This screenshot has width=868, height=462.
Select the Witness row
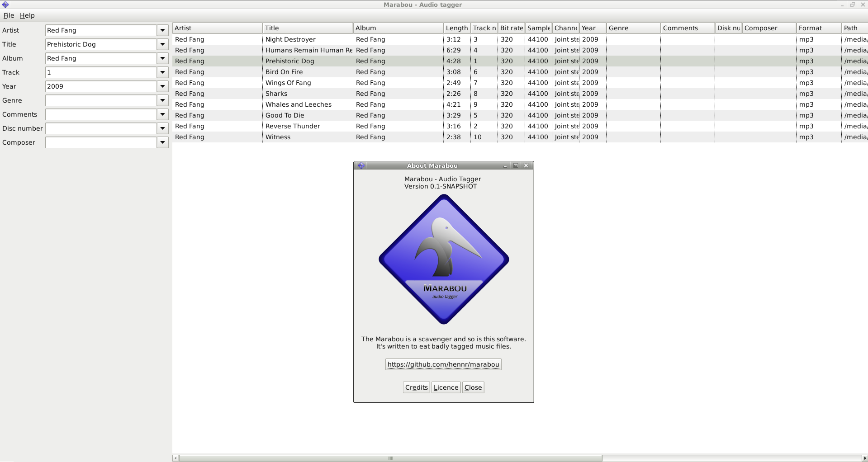point(520,137)
